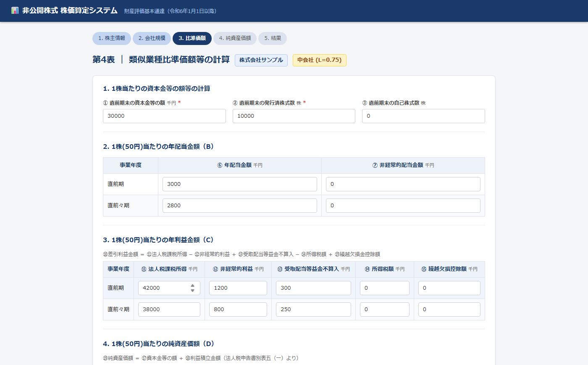
Task: Click the 直前期末の発行済株式数 input field
Action: (x=294, y=116)
